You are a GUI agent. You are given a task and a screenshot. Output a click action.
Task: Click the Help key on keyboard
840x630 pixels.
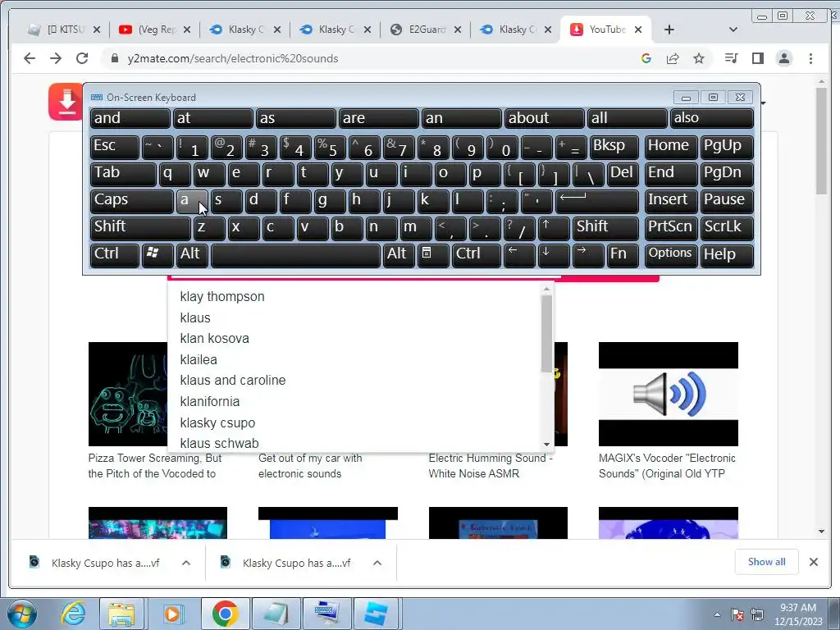[727, 255]
